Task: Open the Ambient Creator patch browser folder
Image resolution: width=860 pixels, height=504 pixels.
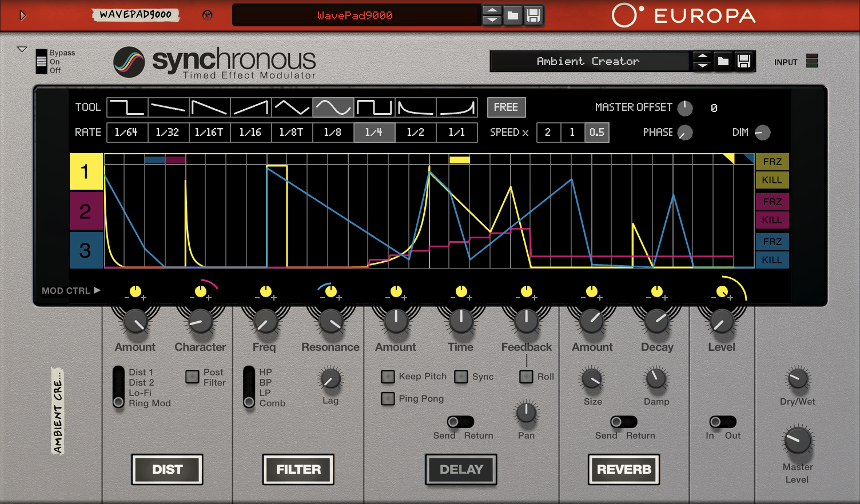Action: click(x=723, y=61)
